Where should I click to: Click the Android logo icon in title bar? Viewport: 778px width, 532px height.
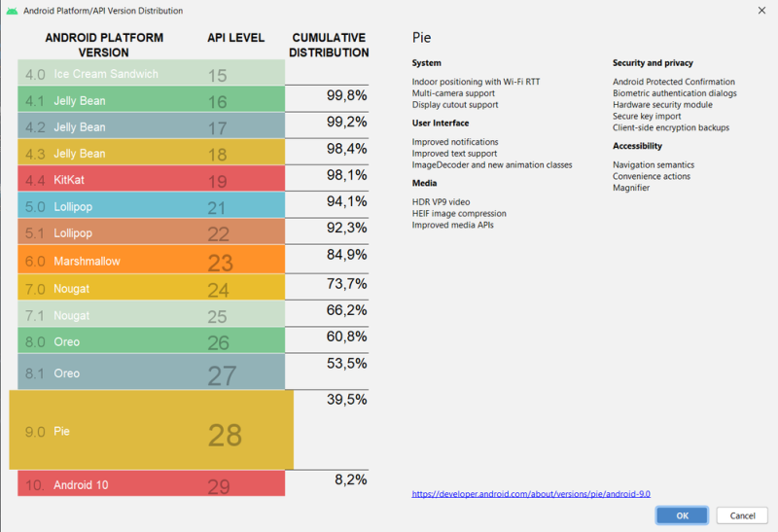click(x=13, y=10)
